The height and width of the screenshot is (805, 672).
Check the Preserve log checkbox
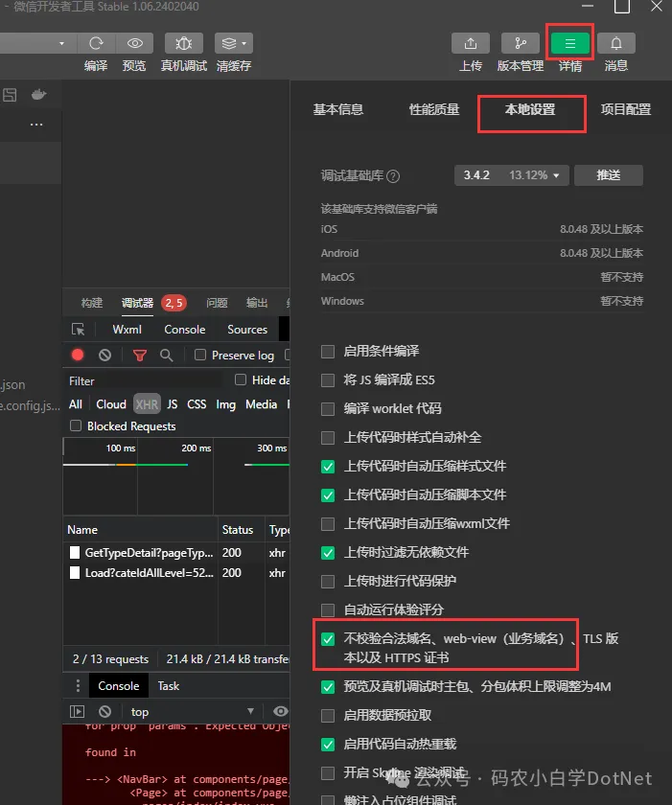200,355
